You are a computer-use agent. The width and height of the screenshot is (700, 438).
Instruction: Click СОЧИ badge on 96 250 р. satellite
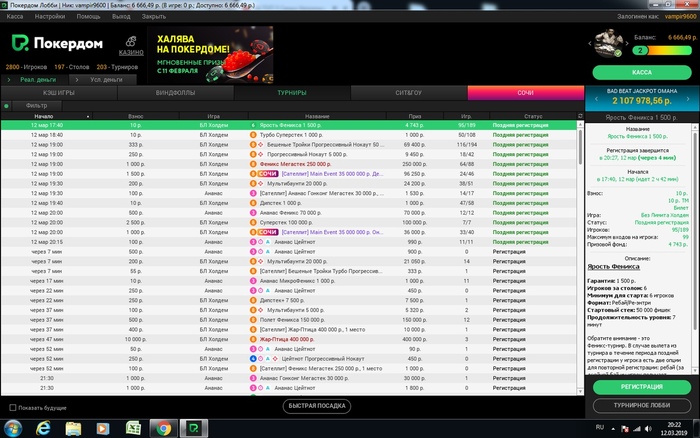[x=267, y=174]
